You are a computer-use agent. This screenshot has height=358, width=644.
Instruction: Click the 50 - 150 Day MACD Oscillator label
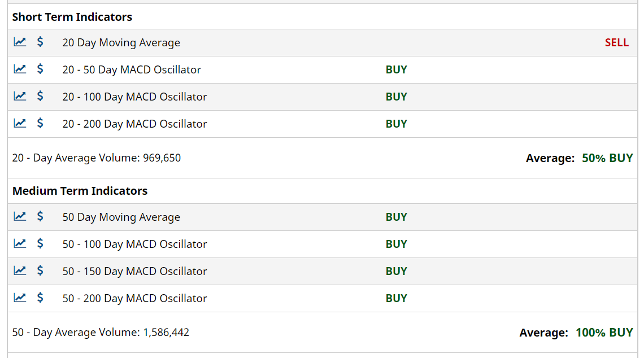click(x=134, y=272)
